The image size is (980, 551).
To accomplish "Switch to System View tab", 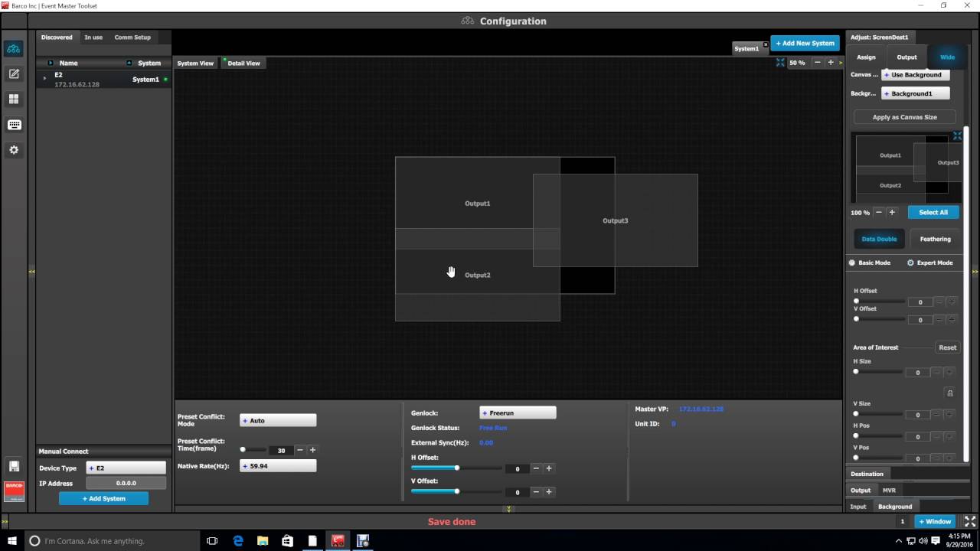I will [195, 63].
